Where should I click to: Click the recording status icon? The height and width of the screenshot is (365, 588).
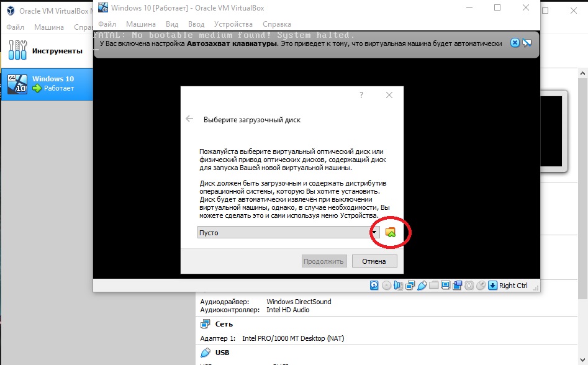[x=458, y=286]
